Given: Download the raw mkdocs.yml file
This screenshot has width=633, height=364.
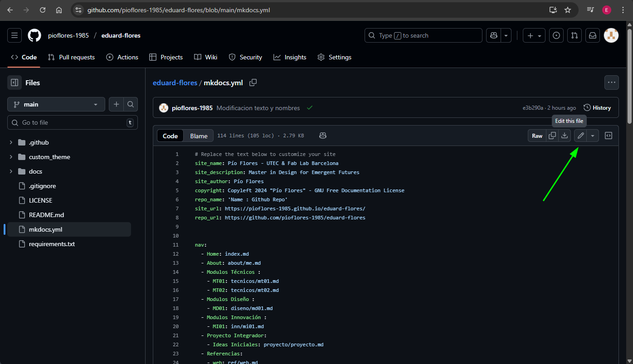Looking at the screenshot, I should pyautogui.click(x=565, y=136).
